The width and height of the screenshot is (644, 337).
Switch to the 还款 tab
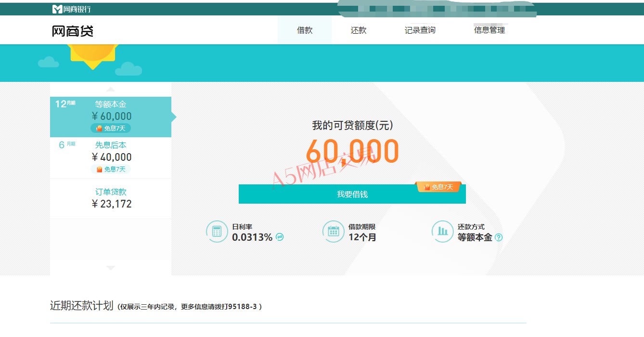coord(359,30)
